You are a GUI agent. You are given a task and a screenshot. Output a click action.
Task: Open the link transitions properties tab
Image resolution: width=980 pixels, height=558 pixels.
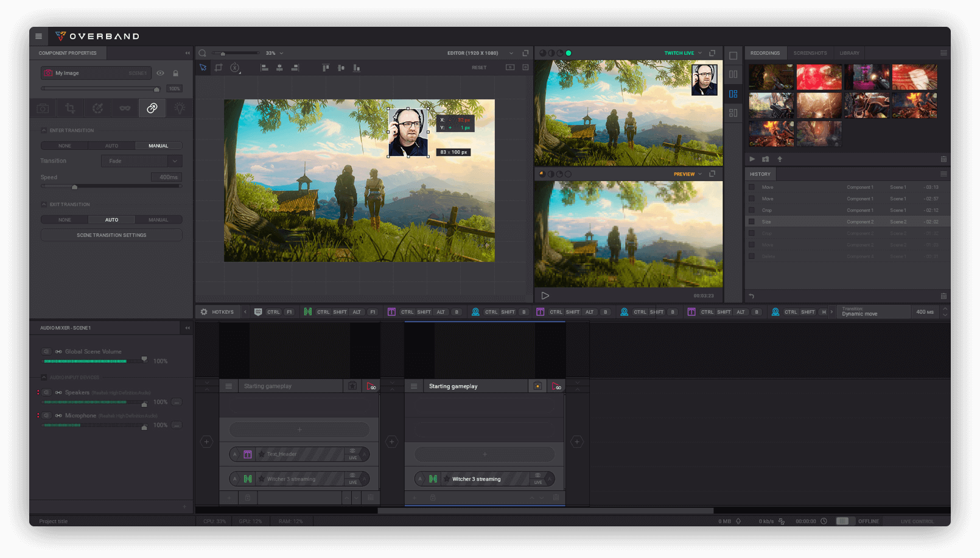tap(152, 108)
